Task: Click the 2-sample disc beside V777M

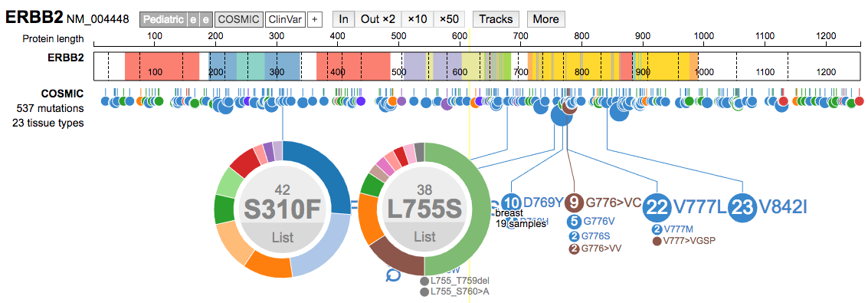Action: point(657,229)
